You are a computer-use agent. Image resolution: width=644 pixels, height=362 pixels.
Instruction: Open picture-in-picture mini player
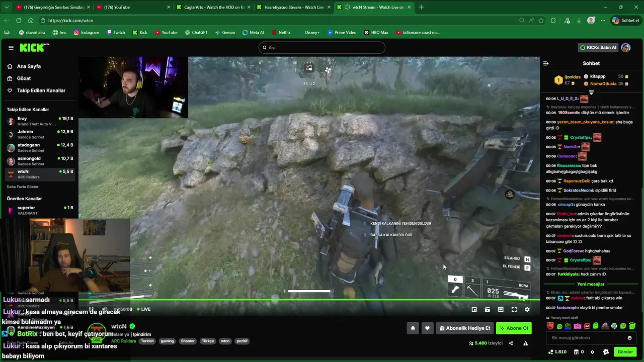[x=474, y=310]
